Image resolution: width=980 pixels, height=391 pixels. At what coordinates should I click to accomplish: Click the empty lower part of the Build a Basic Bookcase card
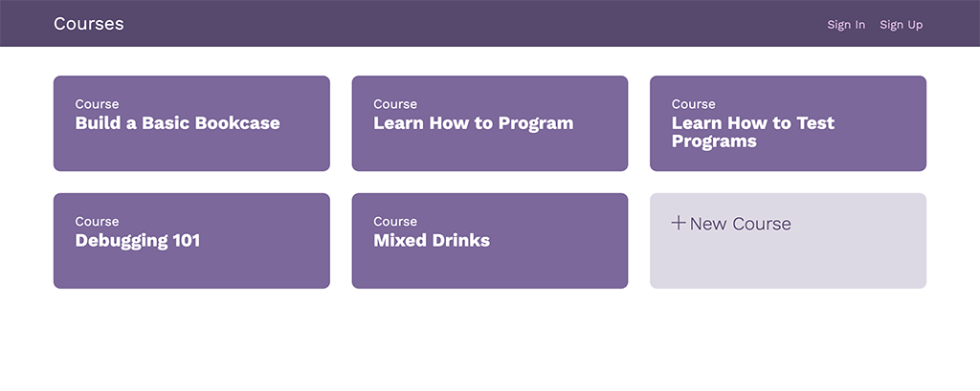191,153
